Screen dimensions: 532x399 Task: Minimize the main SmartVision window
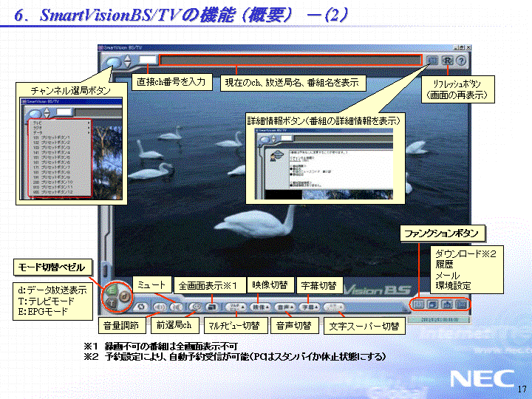pos(457,48)
